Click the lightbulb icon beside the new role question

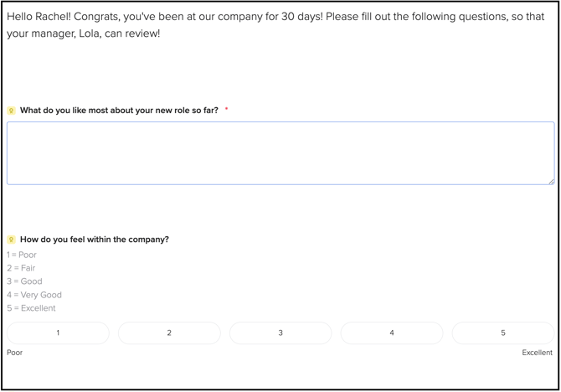[x=11, y=111]
